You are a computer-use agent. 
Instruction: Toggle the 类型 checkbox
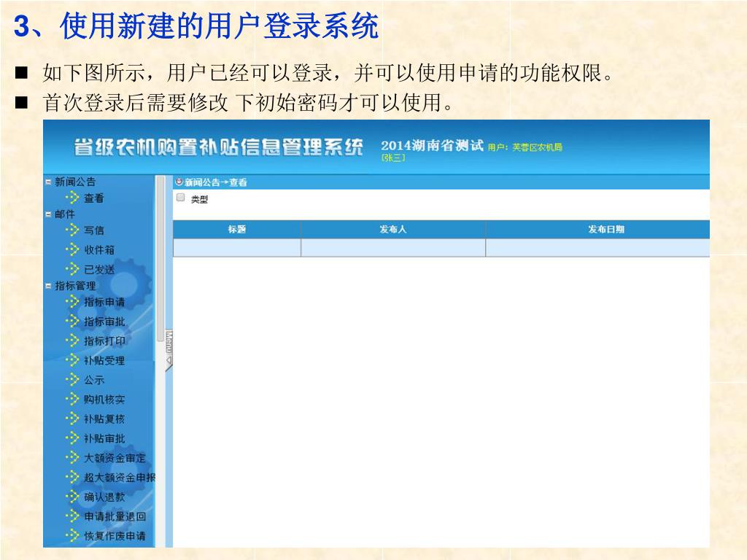(180, 198)
